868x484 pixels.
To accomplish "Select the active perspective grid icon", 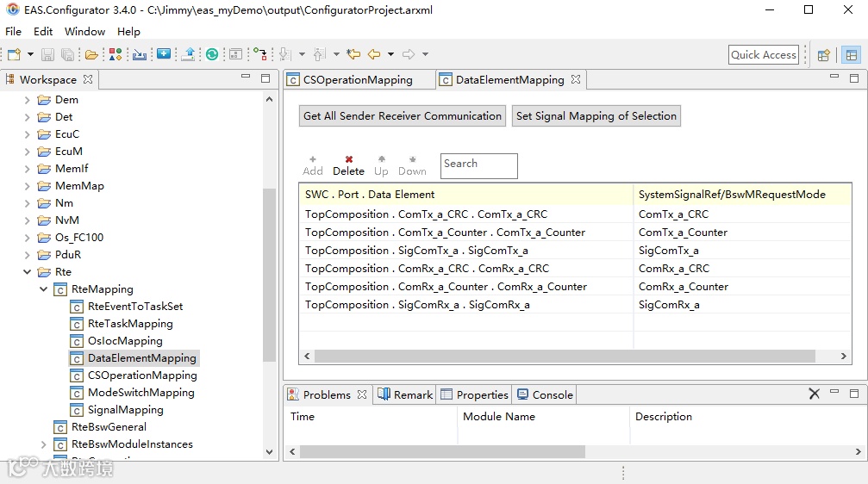I will pyautogui.click(x=852, y=55).
